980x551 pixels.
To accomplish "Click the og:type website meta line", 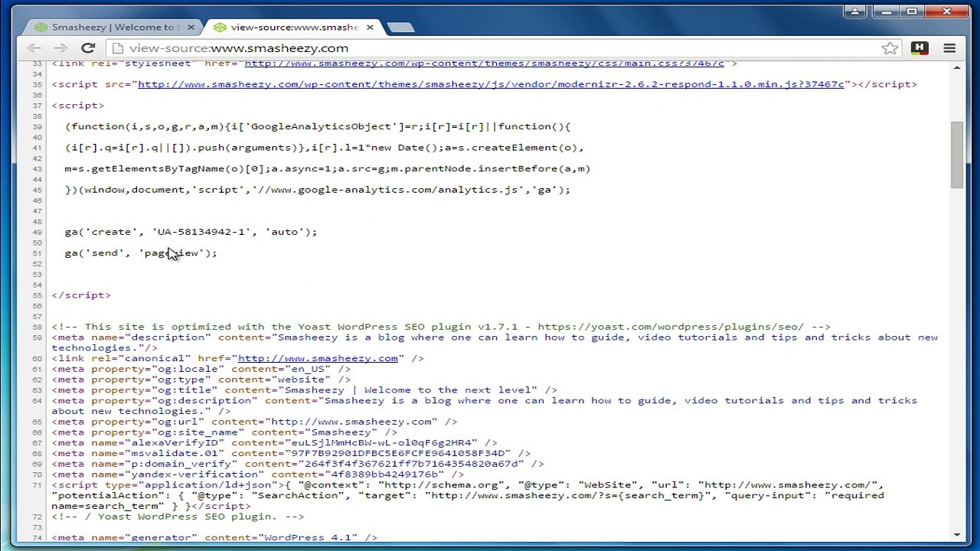I will coord(201,380).
